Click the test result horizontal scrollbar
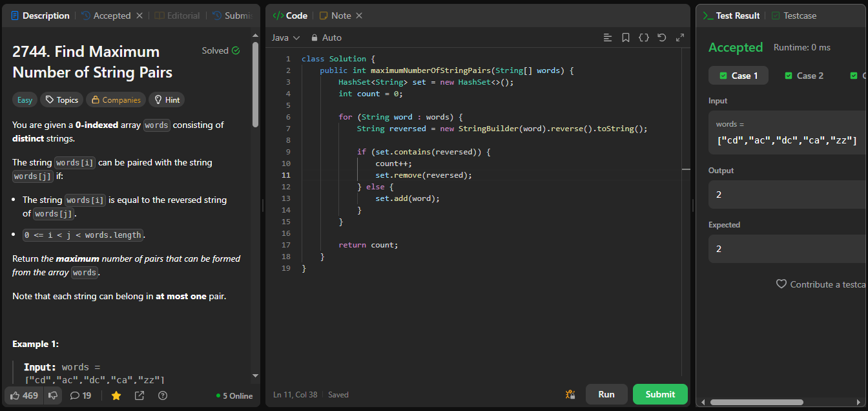The height and width of the screenshot is (411, 868). (x=756, y=402)
